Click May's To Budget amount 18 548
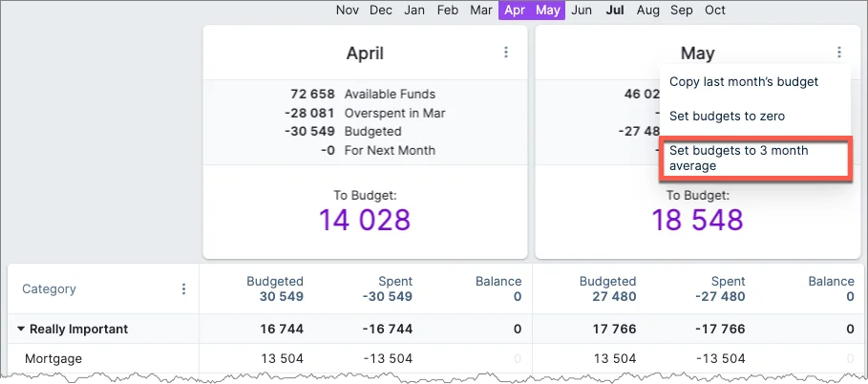868x384 pixels. 697,221
